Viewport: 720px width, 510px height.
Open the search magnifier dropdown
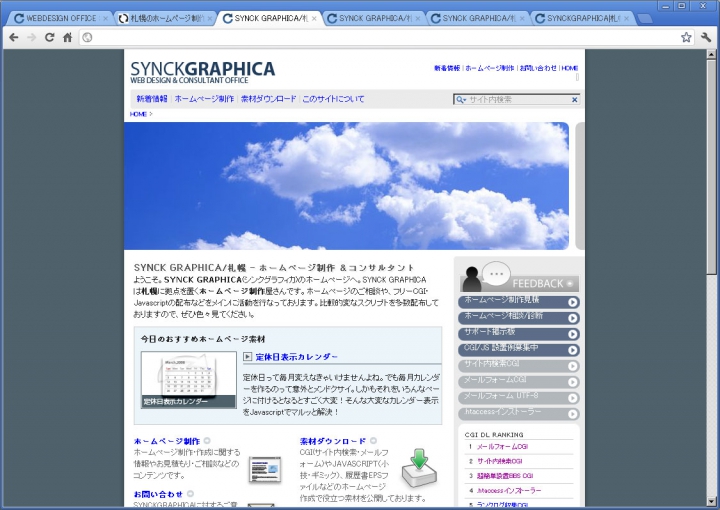pyautogui.click(x=461, y=100)
